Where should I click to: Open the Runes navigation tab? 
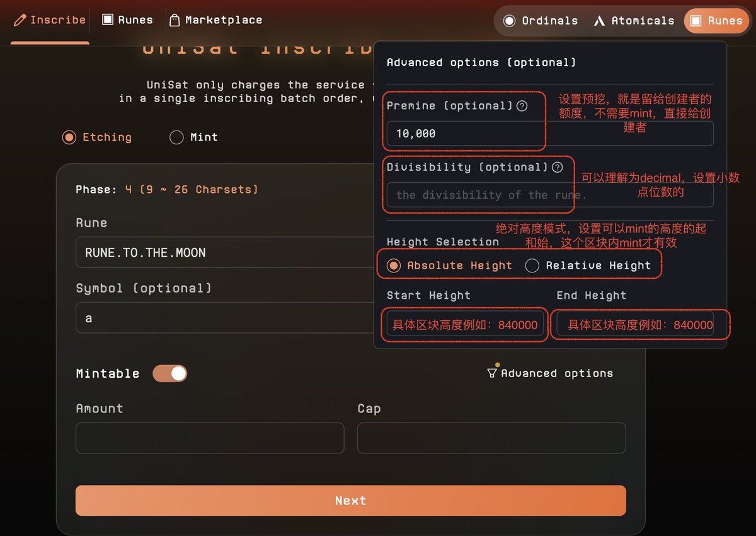click(127, 20)
